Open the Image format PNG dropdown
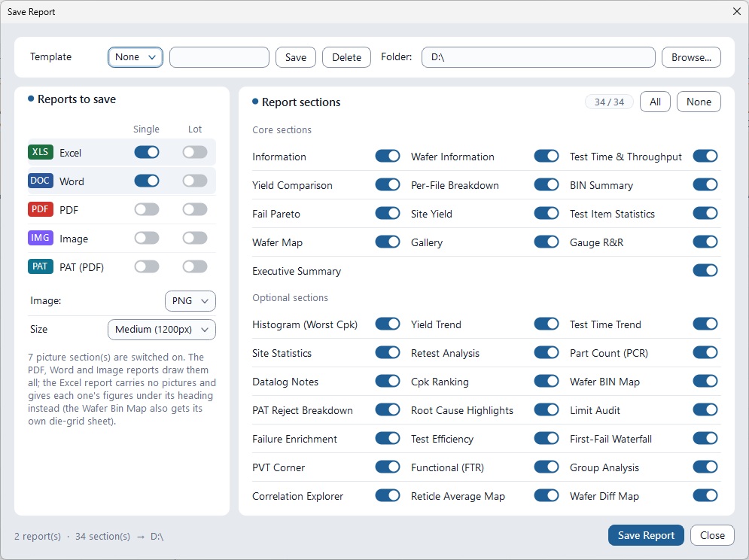This screenshot has width=749, height=560. coord(190,301)
